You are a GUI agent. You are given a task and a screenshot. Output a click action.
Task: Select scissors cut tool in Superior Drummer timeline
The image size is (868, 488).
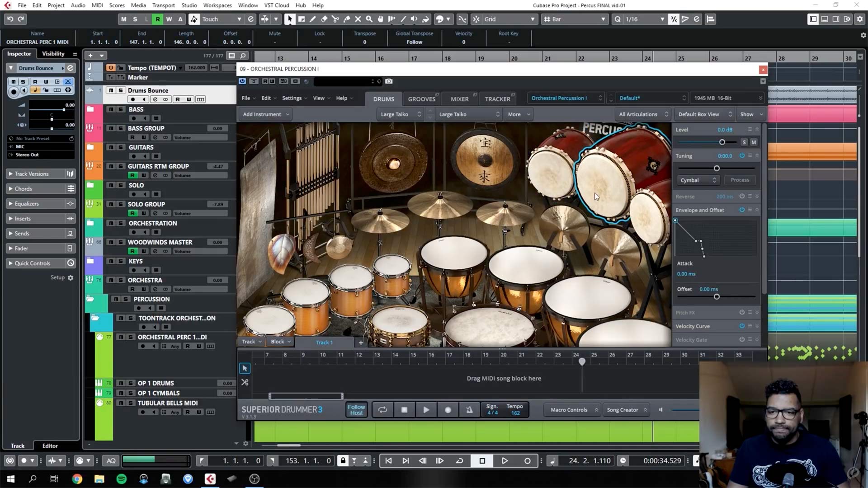click(x=245, y=382)
